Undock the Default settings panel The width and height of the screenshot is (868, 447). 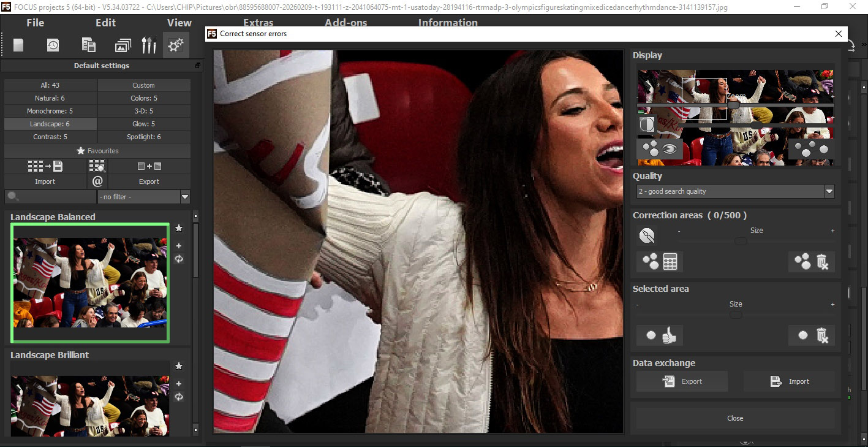(198, 66)
